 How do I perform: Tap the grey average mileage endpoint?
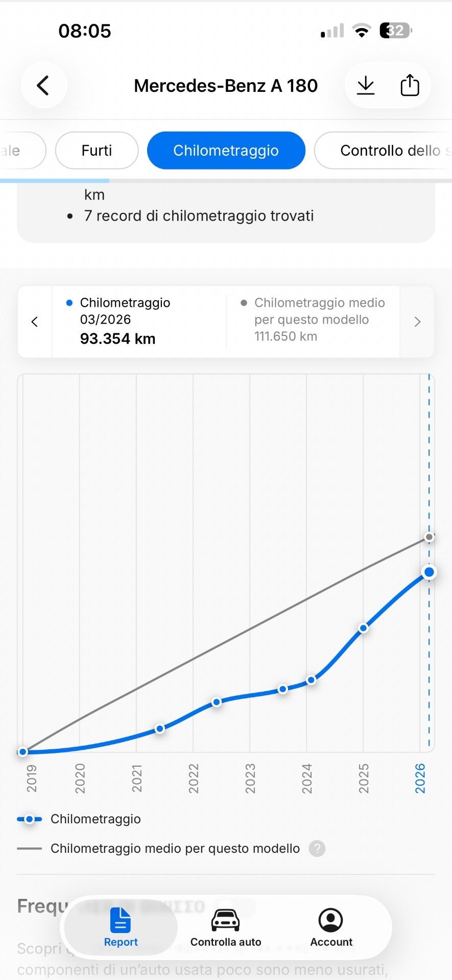tap(430, 537)
